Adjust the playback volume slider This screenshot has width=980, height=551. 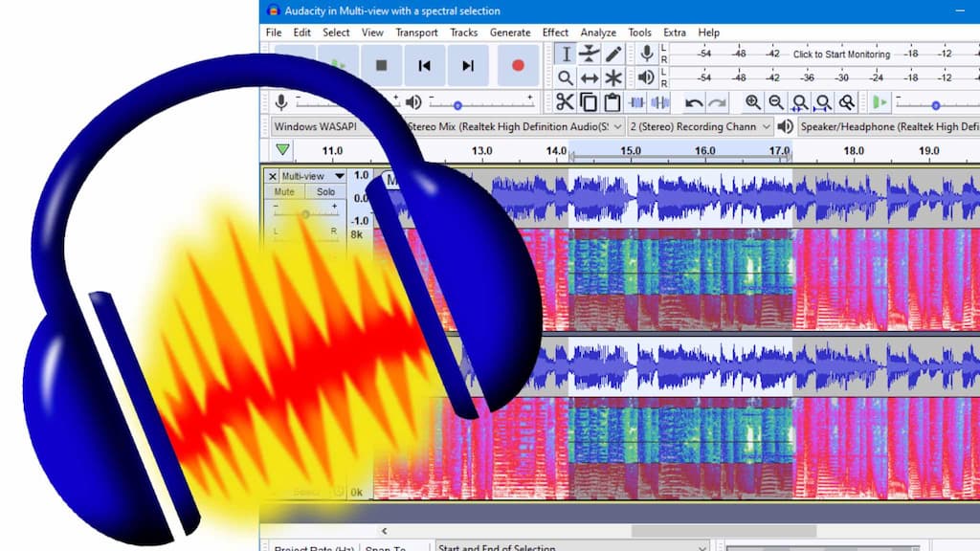point(458,105)
